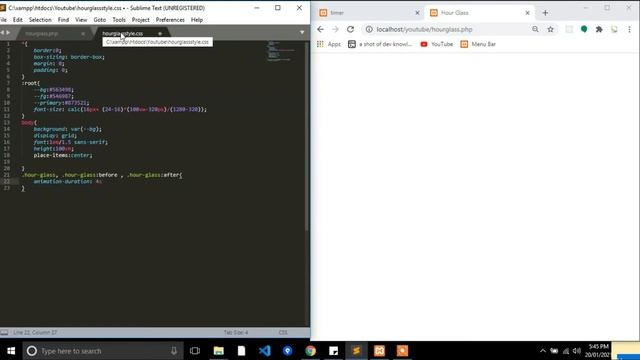640x360 pixels.
Task: Bookmark this page with the star icon
Action: [x=551, y=29]
